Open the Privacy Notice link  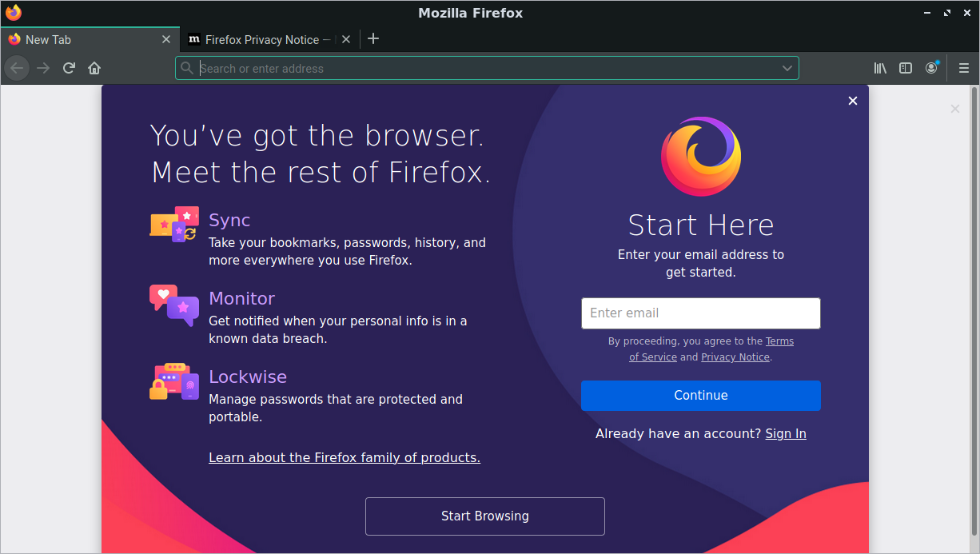tap(735, 357)
